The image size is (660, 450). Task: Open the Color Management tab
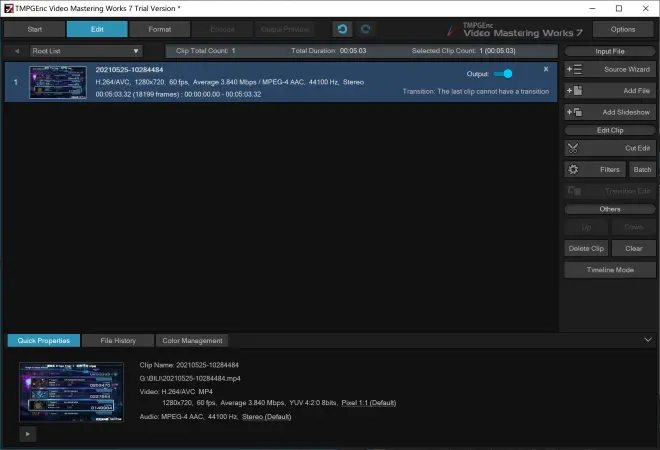point(192,341)
